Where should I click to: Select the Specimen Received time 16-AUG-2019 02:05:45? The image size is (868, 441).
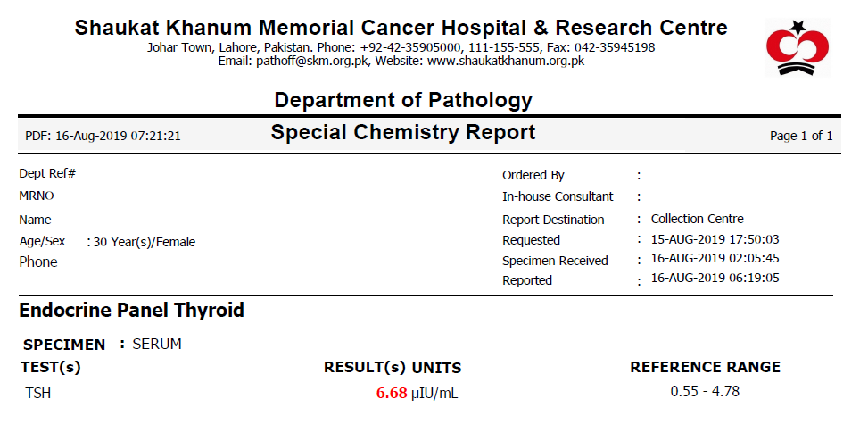pos(715,258)
